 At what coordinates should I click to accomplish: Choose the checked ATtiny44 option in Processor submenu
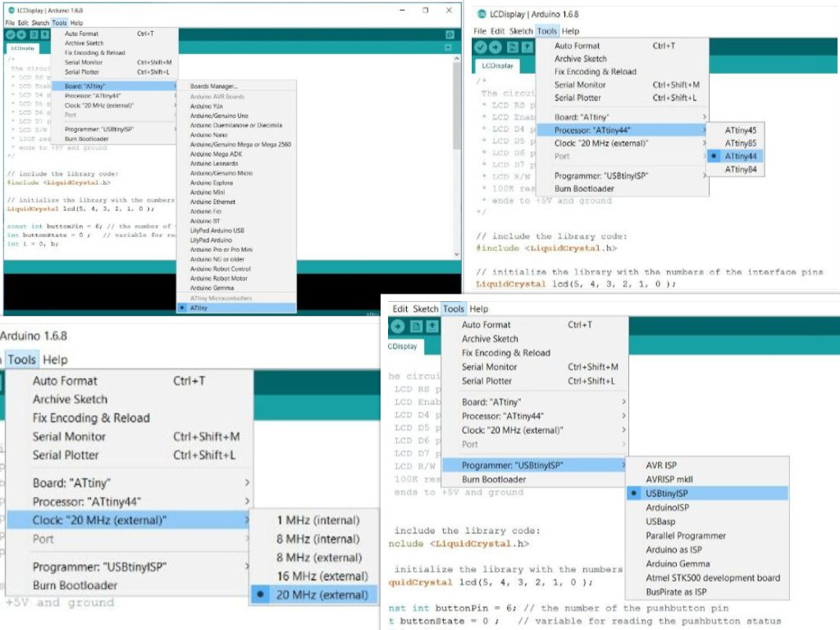(735, 156)
